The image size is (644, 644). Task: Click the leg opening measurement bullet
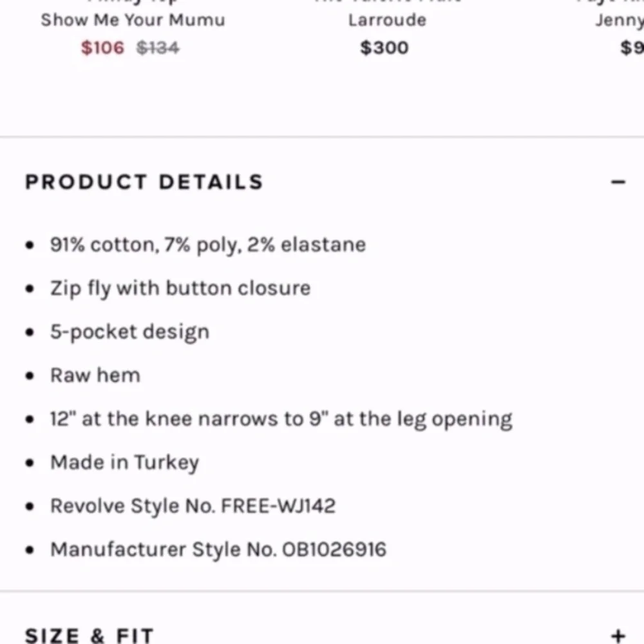[x=281, y=419]
